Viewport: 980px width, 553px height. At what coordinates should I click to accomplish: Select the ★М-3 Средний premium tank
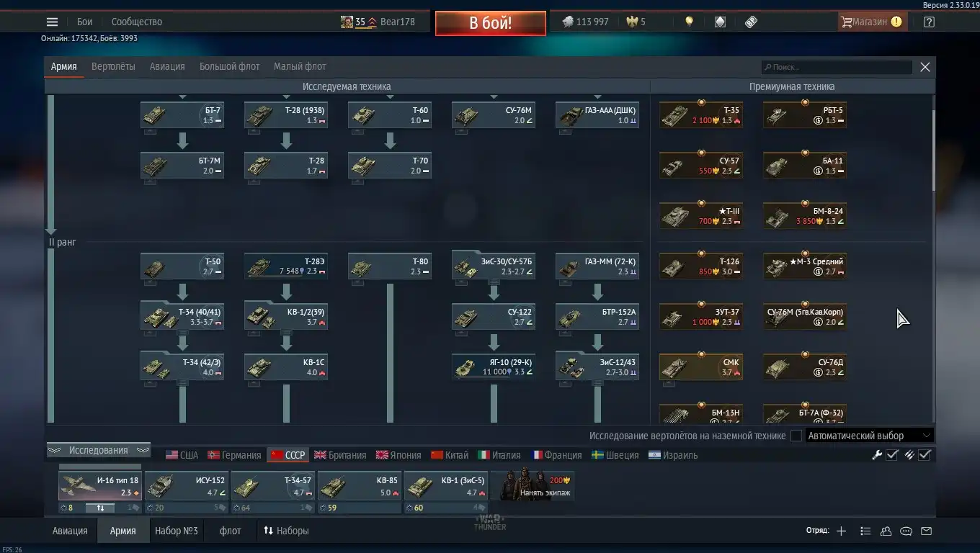pos(805,266)
